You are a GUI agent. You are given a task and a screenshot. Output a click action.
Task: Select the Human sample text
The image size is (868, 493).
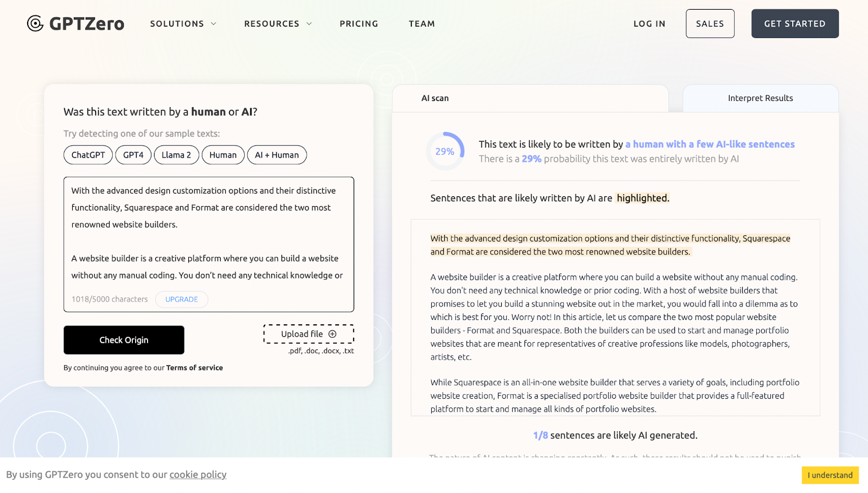(223, 155)
